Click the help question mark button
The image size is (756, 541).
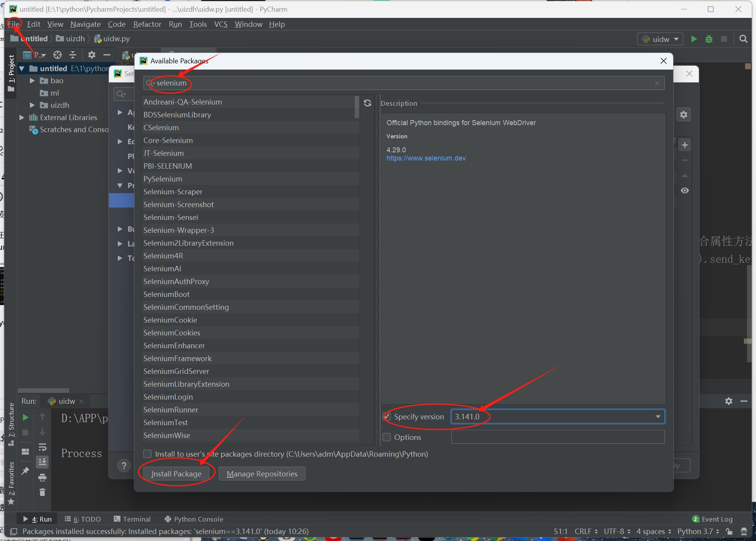pyautogui.click(x=124, y=465)
